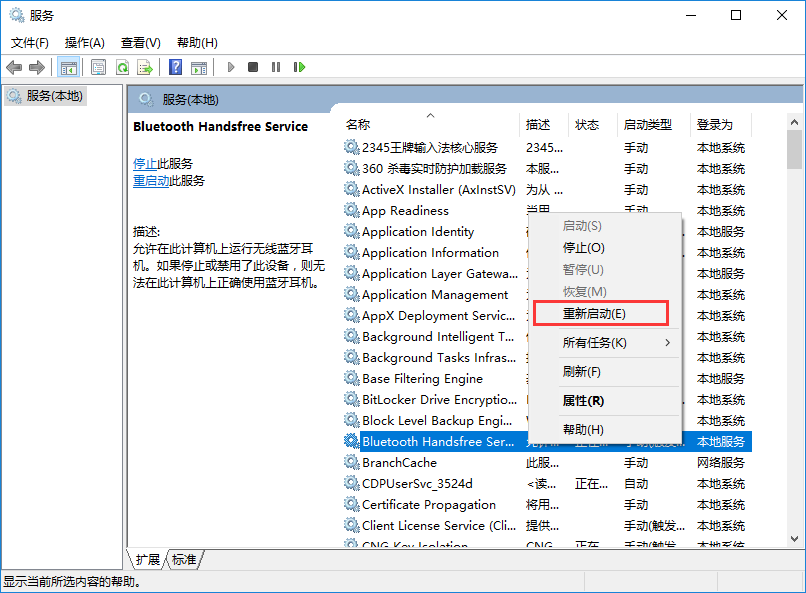Pause the service using the pause icon
Viewport: 806px width, 593px height.
(x=275, y=67)
